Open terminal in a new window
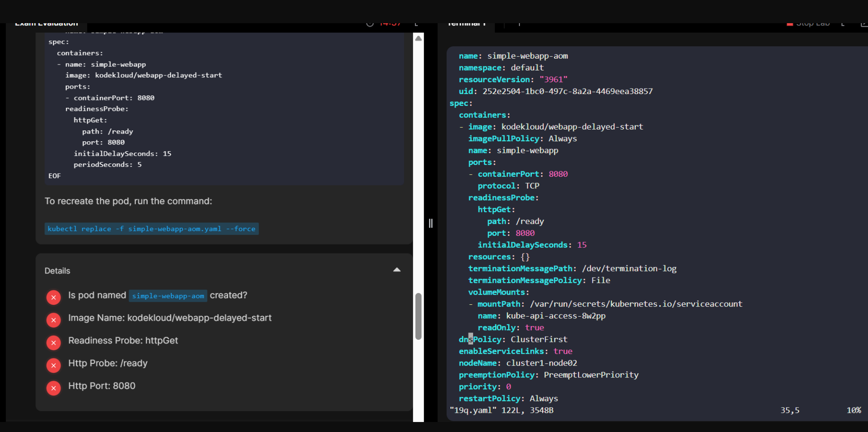 point(863,24)
